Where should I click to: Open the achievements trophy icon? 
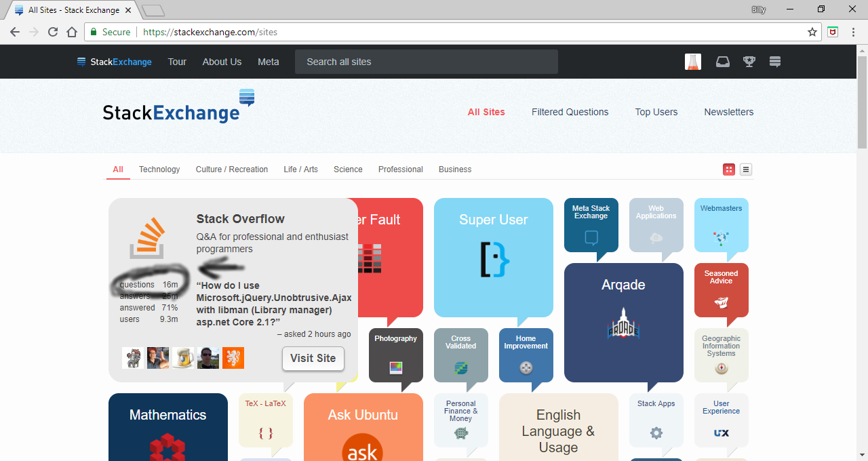pyautogui.click(x=749, y=62)
